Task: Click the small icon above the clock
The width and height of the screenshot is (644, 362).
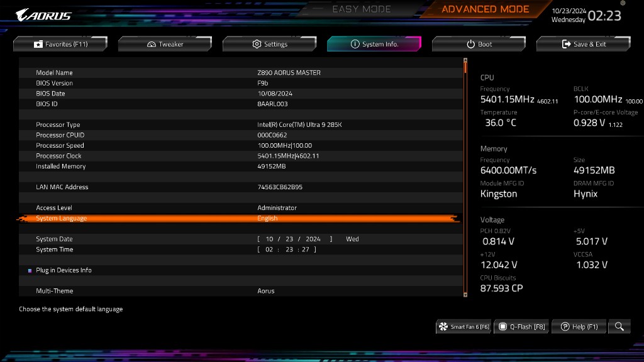Action: pos(623,3)
